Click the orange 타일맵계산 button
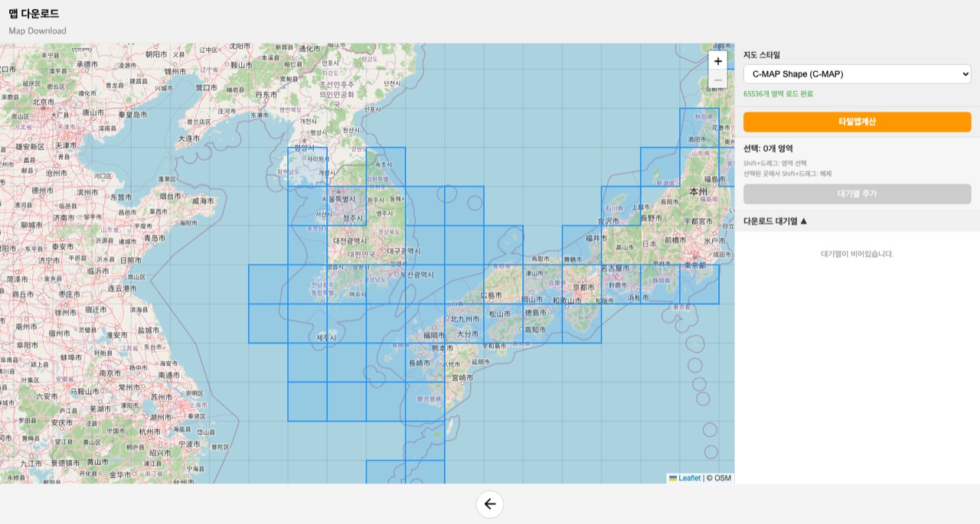The width and height of the screenshot is (980, 524). tap(857, 122)
